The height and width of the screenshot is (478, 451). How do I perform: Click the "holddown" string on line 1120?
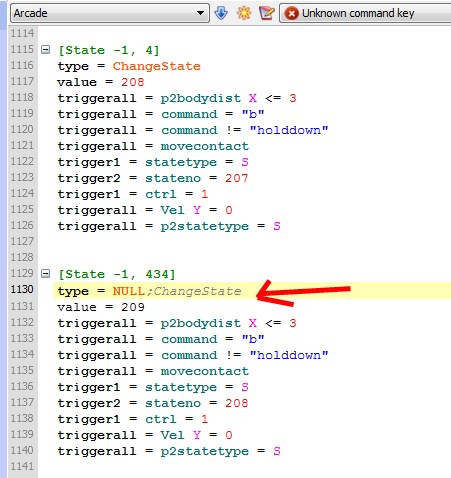click(289, 130)
